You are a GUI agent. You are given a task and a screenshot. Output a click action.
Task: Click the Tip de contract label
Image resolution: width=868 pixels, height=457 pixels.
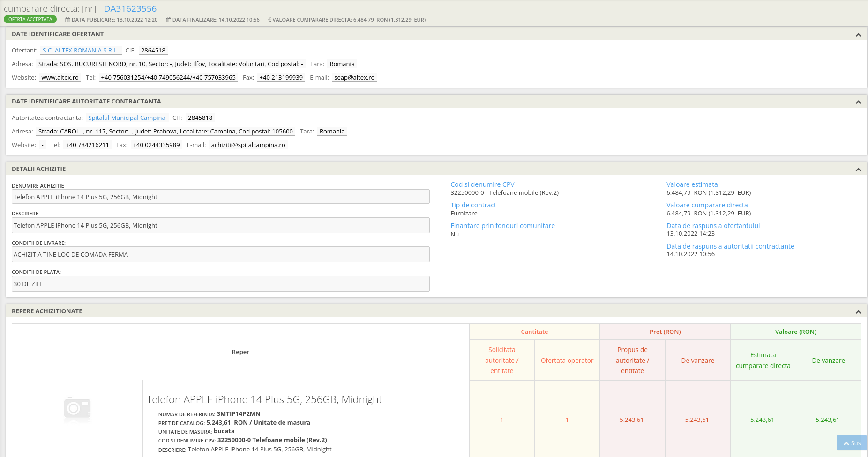tap(473, 205)
